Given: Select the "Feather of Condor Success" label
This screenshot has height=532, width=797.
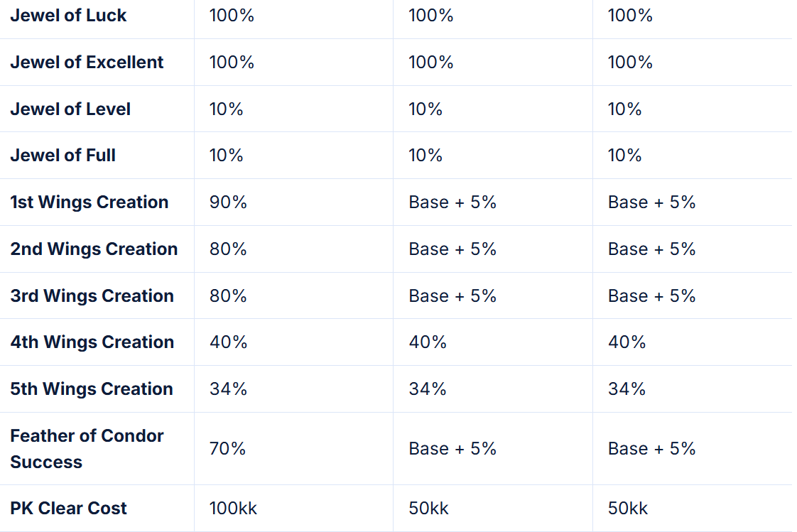Looking at the screenshot, I should [x=87, y=449].
